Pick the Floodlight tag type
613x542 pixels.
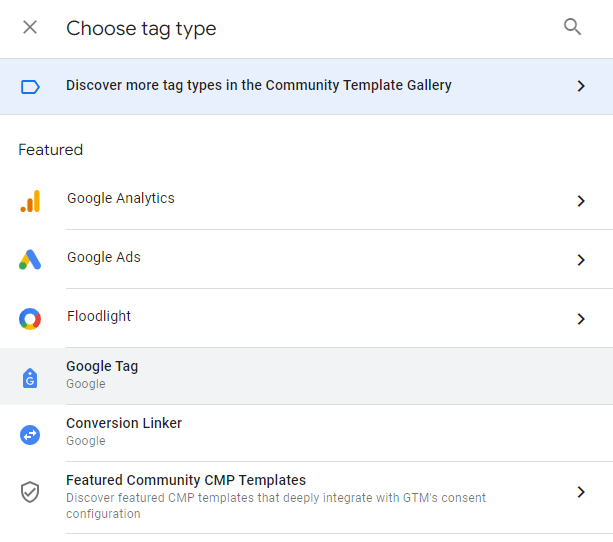[99, 317]
